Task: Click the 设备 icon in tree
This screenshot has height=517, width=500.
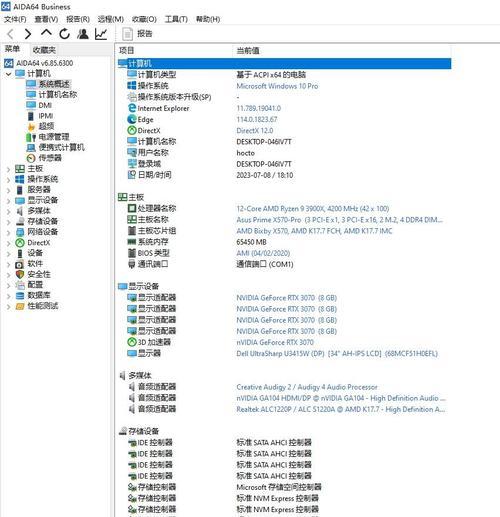Action: tap(20, 253)
